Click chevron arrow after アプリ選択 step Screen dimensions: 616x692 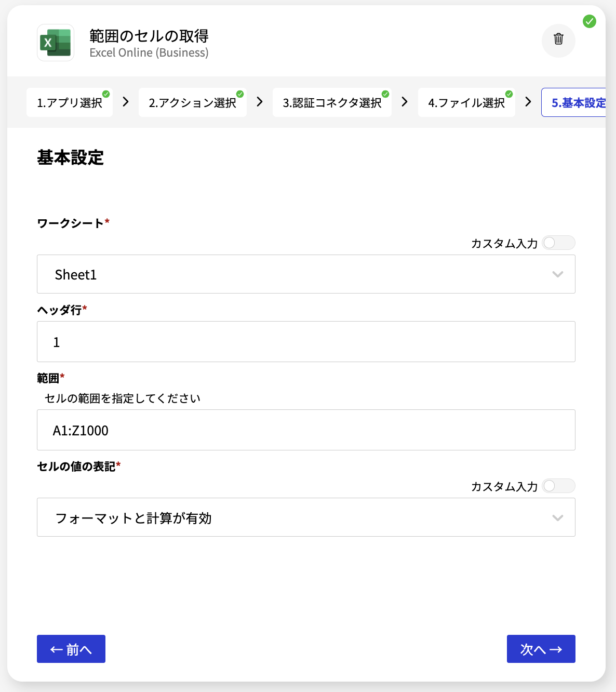click(x=126, y=102)
